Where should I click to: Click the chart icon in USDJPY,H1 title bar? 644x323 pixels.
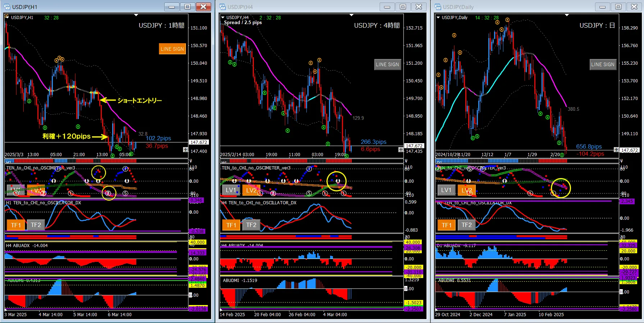pyautogui.click(x=7, y=7)
